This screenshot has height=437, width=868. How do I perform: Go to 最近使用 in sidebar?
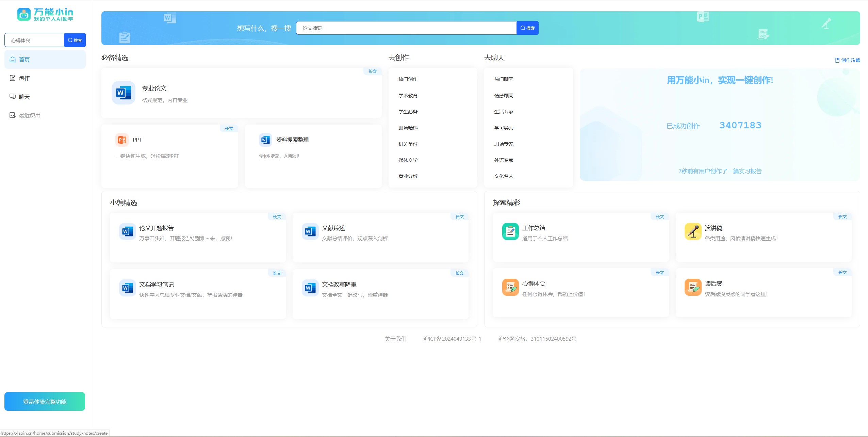pos(29,115)
